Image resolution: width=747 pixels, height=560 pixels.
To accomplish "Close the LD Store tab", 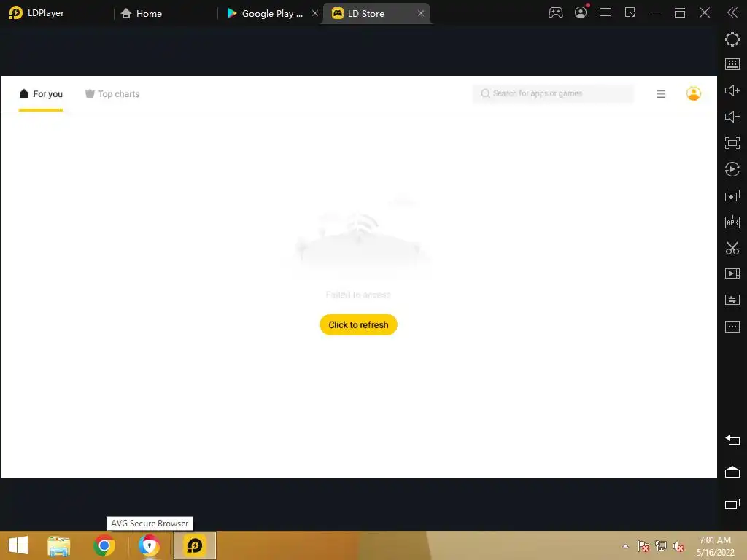I will (421, 13).
